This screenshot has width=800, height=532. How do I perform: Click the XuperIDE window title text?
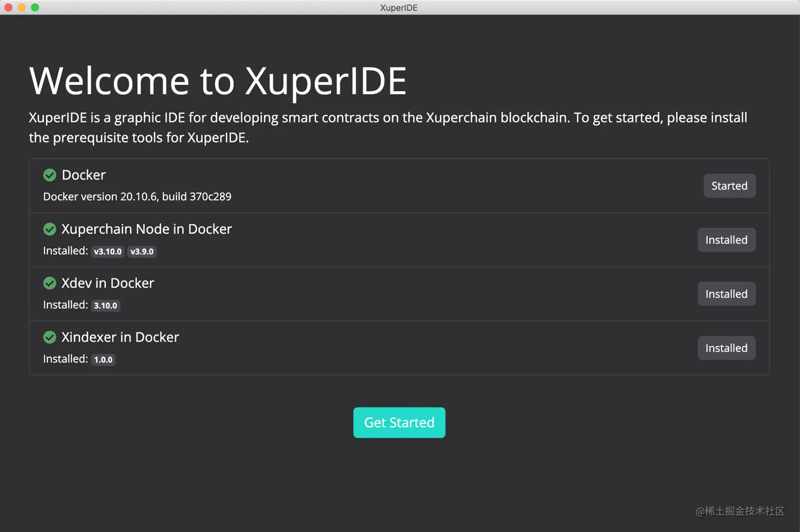pyautogui.click(x=399, y=8)
